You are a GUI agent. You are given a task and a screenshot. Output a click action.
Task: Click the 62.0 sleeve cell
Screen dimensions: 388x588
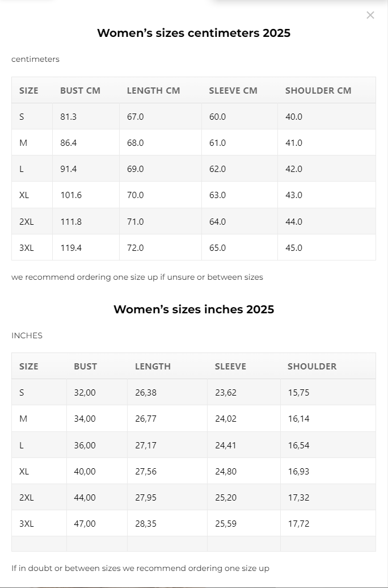point(217,169)
